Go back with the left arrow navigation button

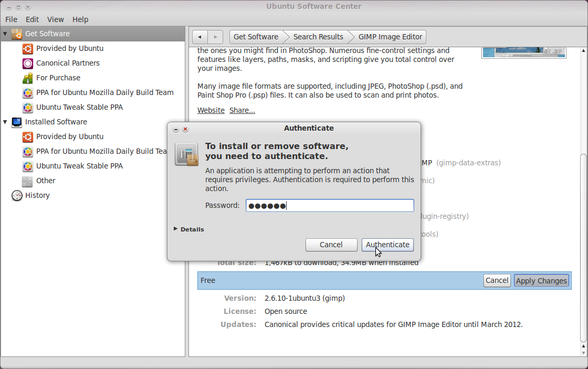pos(200,37)
